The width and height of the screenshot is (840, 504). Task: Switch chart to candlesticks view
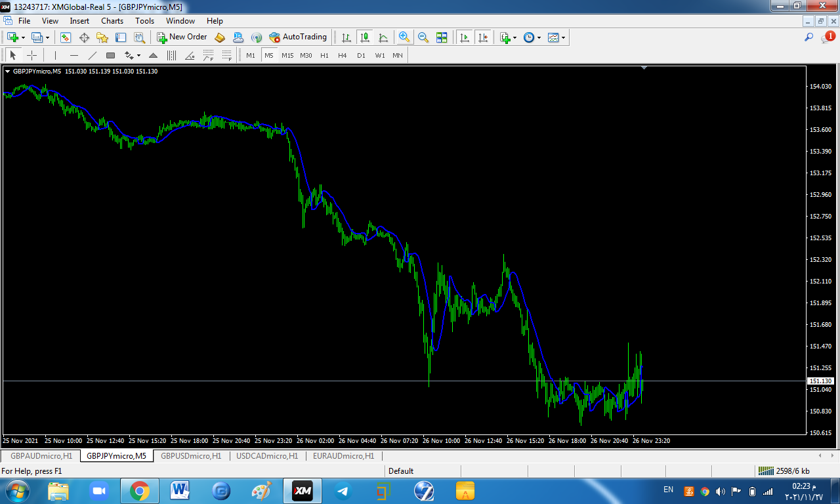coord(365,37)
